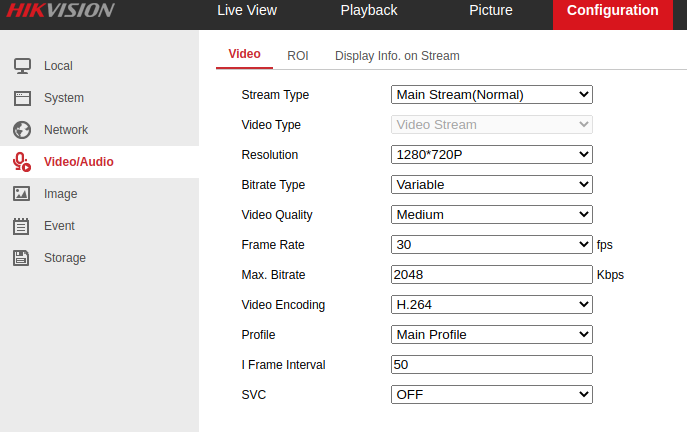687x432 pixels.
Task: Open the Image settings section
Action: tap(99, 194)
